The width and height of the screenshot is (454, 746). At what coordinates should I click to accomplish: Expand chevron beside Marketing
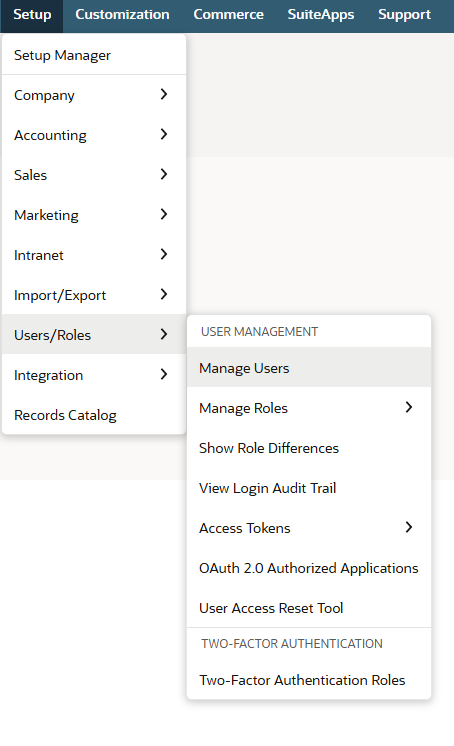164,214
